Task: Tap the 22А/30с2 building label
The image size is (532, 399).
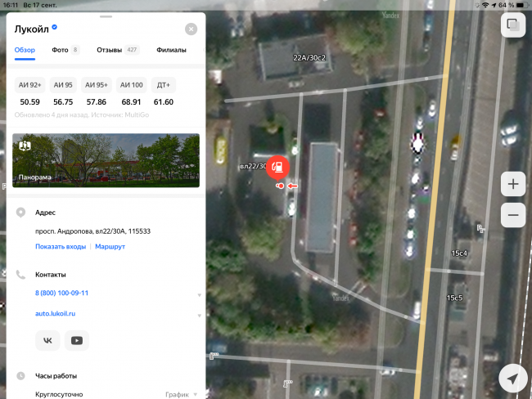Action: coord(309,58)
